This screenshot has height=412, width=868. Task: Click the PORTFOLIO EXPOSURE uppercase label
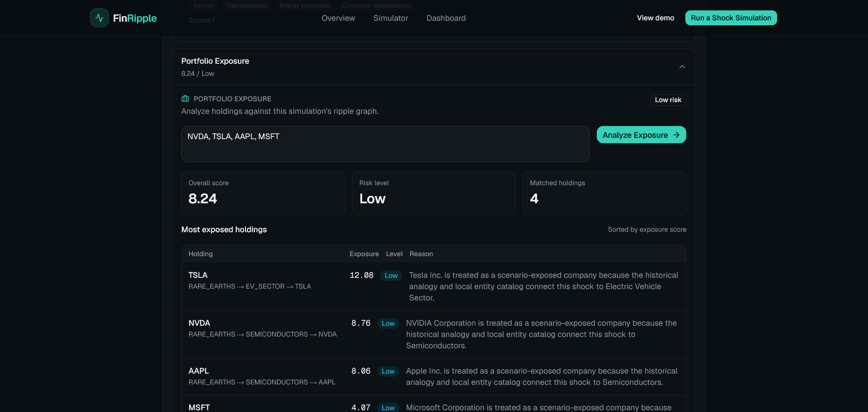pos(232,99)
